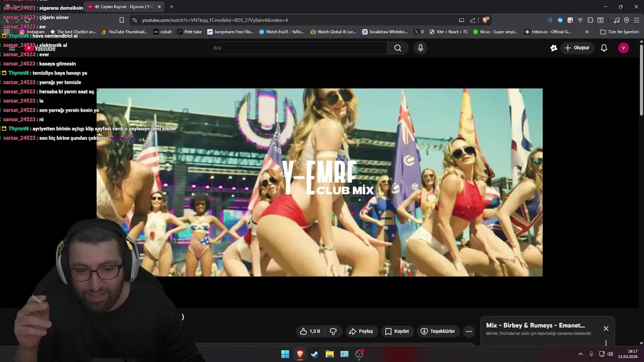Open the account avatar menu
644x362 pixels.
pos(623,48)
